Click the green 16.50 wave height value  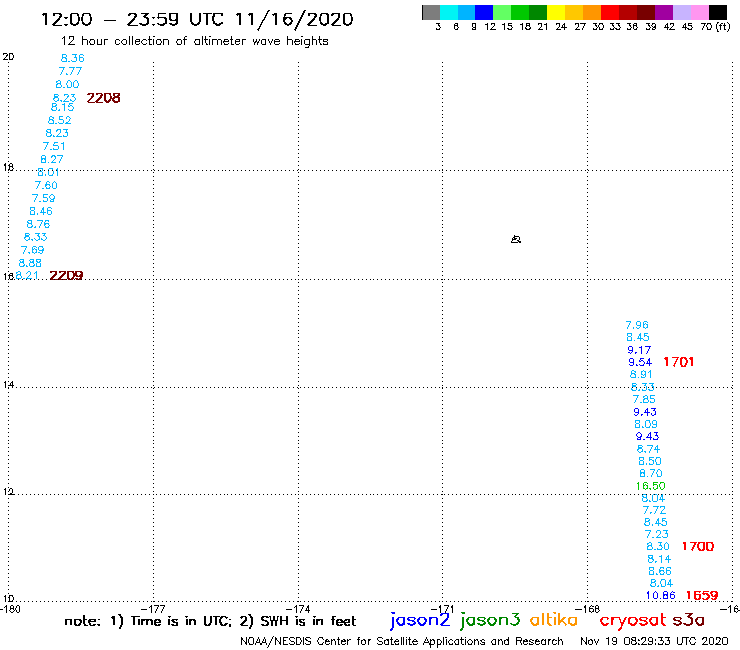[x=650, y=486]
